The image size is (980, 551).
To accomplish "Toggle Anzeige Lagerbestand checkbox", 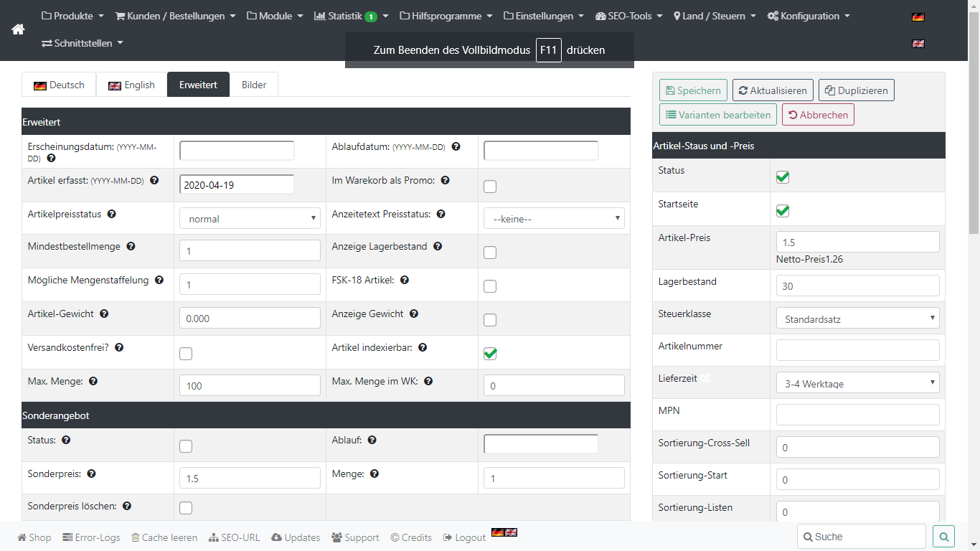I will [x=490, y=253].
